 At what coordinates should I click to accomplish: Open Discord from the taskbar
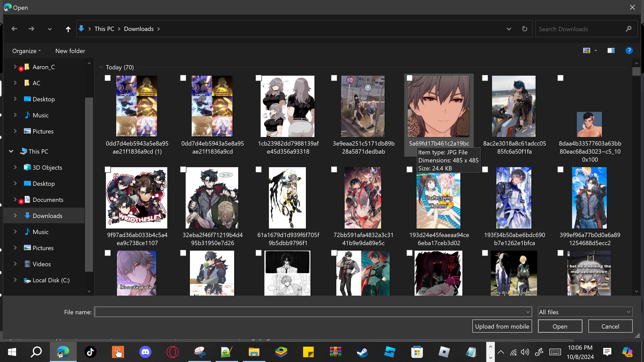click(145, 352)
